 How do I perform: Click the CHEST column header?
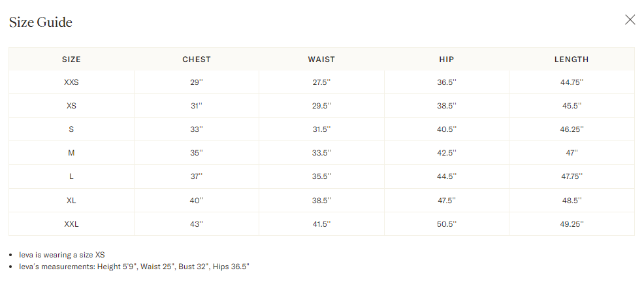(x=197, y=59)
